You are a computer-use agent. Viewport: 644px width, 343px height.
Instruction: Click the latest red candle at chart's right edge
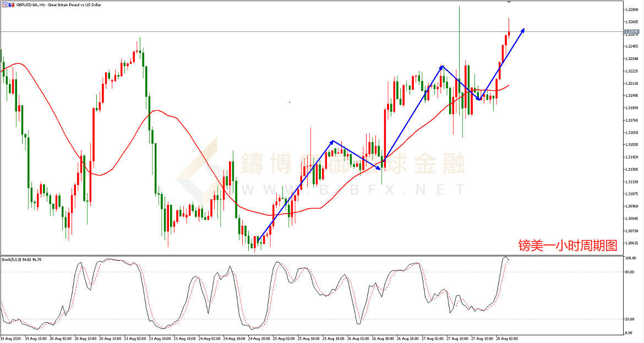[x=509, y=33]
